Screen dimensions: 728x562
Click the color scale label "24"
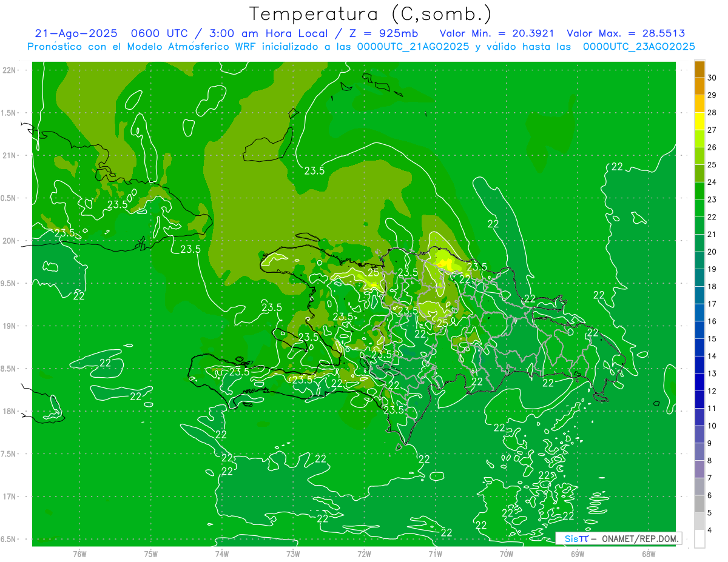click(x=712, y=182)
